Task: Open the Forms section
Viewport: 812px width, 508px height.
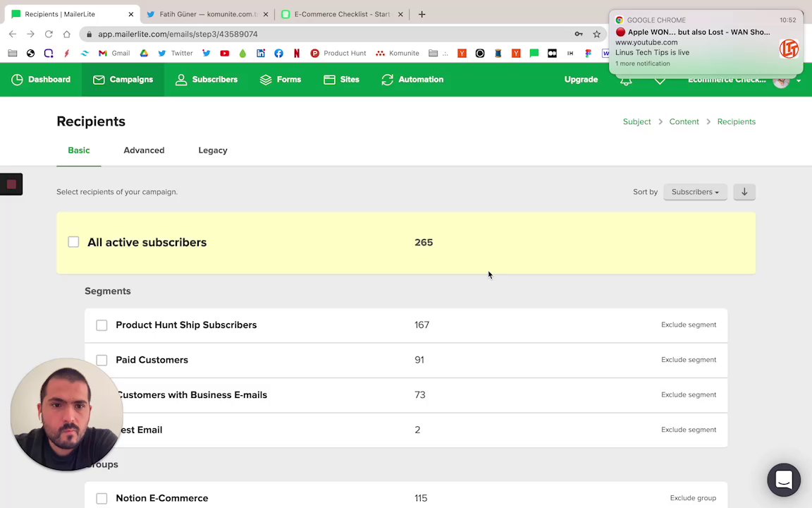Action: click(x=281, y=80)
